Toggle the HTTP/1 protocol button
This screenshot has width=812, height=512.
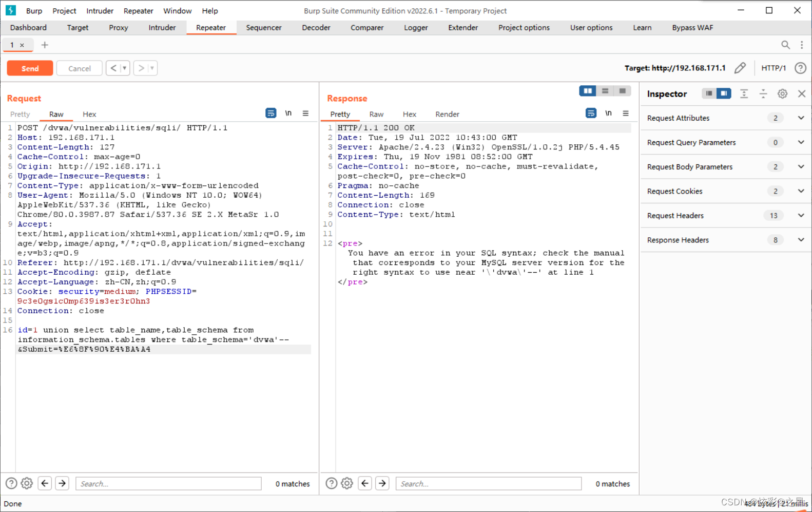point(774,68)
